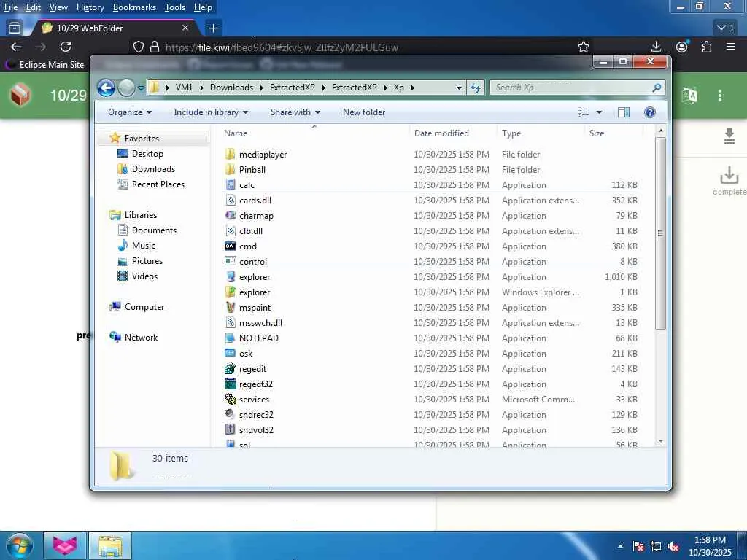
Task: Expand the address bar history dropdown
Action: pyautogui.click(x=459, y=87)
